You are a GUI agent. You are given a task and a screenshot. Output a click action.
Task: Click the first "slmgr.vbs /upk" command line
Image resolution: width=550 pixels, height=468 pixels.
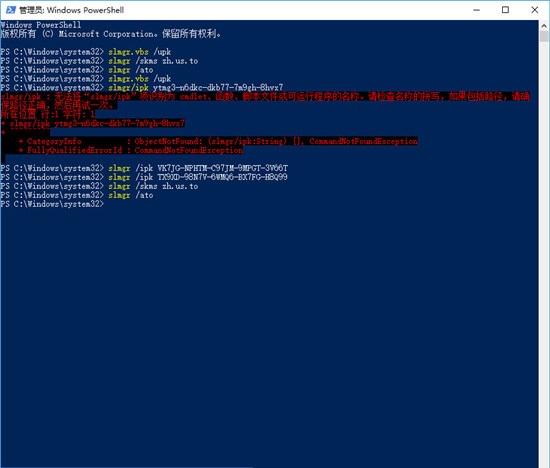[x=86, y=52]
